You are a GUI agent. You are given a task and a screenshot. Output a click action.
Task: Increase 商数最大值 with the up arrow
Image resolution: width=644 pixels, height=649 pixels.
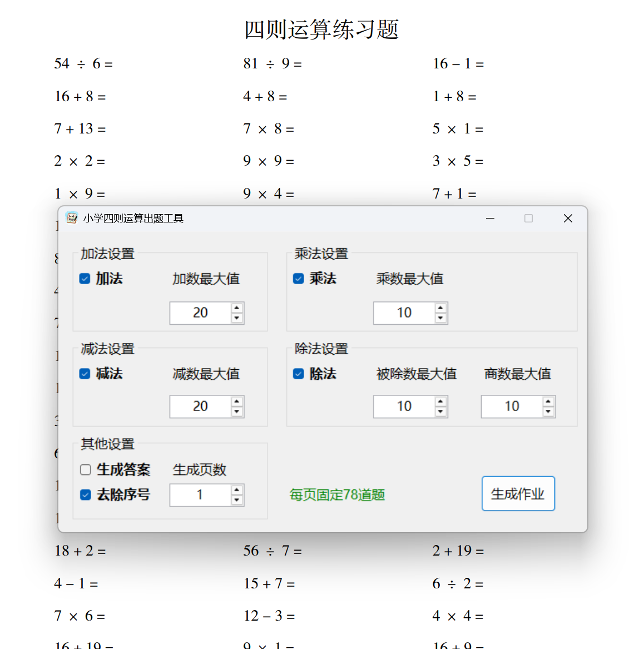pos(548,401)
